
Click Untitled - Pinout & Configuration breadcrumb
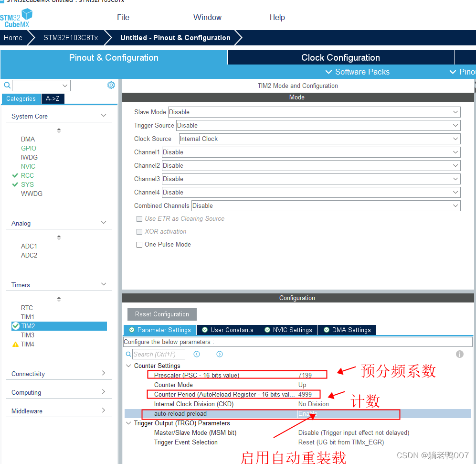(175, 38)
